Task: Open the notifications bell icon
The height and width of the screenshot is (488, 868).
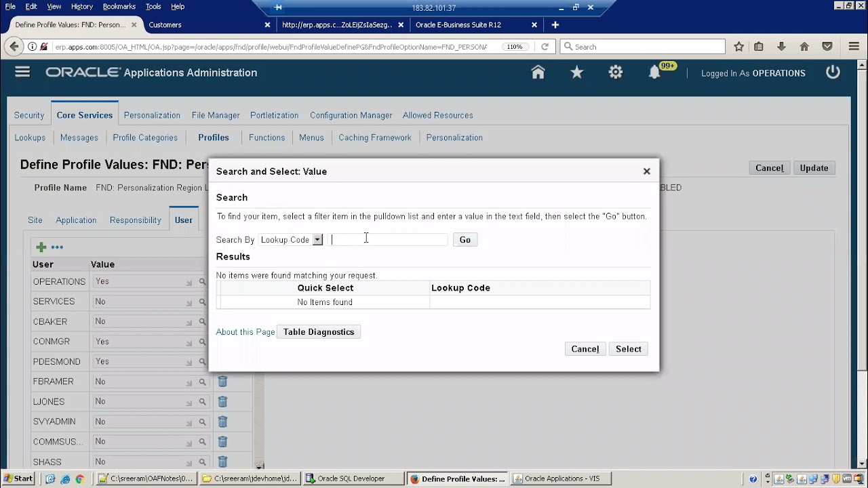Action: (654, 73)
